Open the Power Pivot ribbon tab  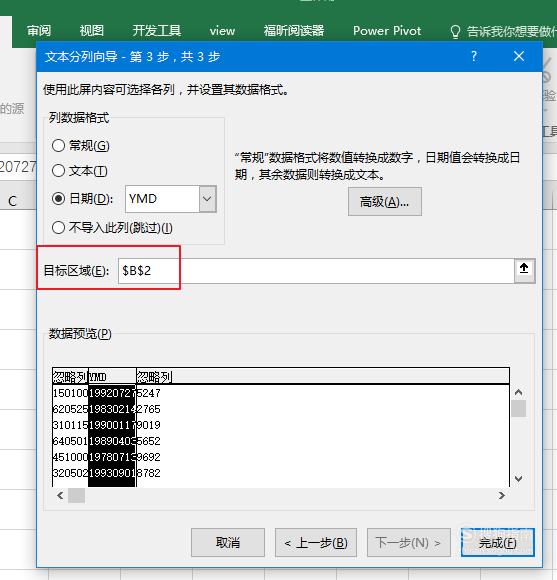pyautogui.click(x=387, y=30)
